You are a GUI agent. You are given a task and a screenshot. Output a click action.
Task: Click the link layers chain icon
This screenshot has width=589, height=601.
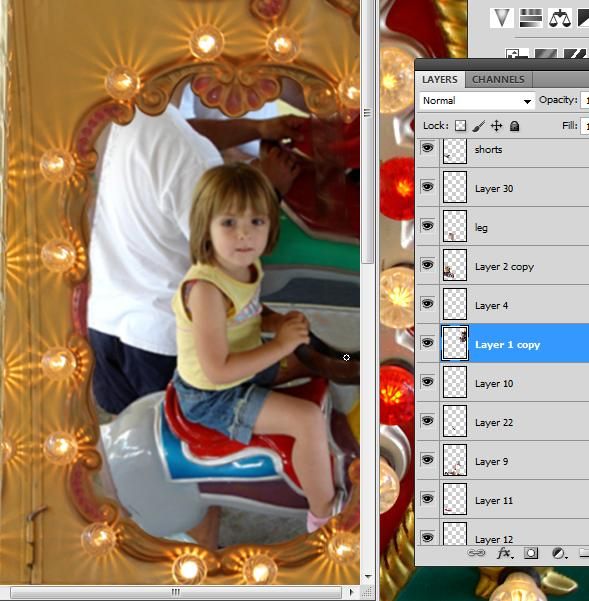tap(476, 553)
